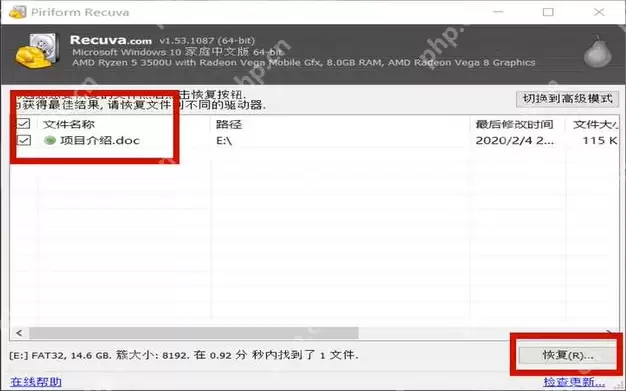Click the 2020/2/4 modified date cell
Image resolution: width=626 pixels, height=391 pixels.
click(x=515, y=141)
